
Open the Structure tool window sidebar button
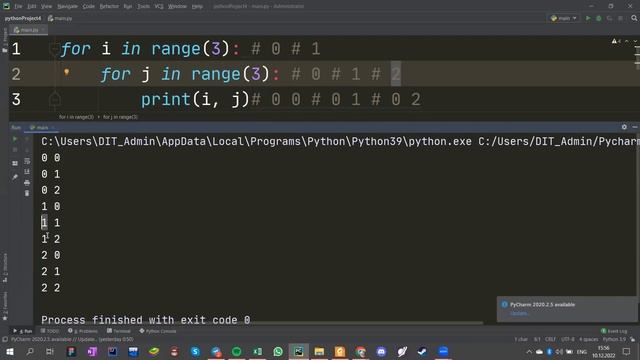click(5, 268)
